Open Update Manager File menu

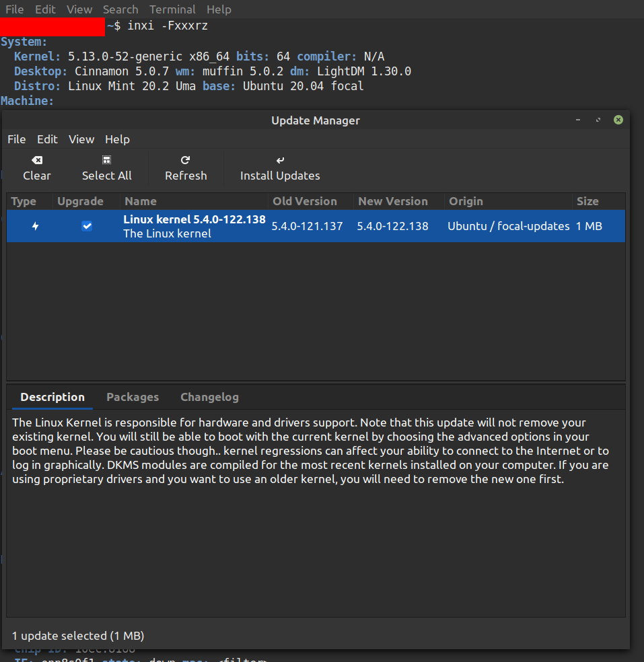coord(16,139)
